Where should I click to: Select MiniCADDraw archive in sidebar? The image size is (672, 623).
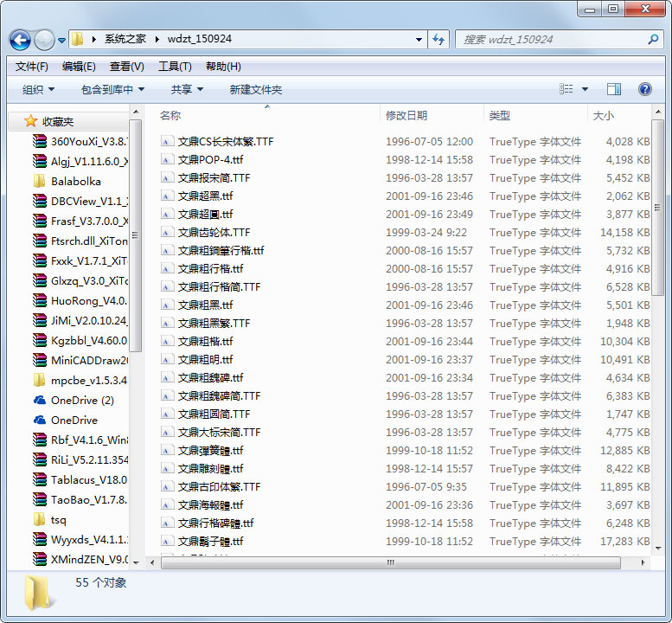(x=80, y=360)
